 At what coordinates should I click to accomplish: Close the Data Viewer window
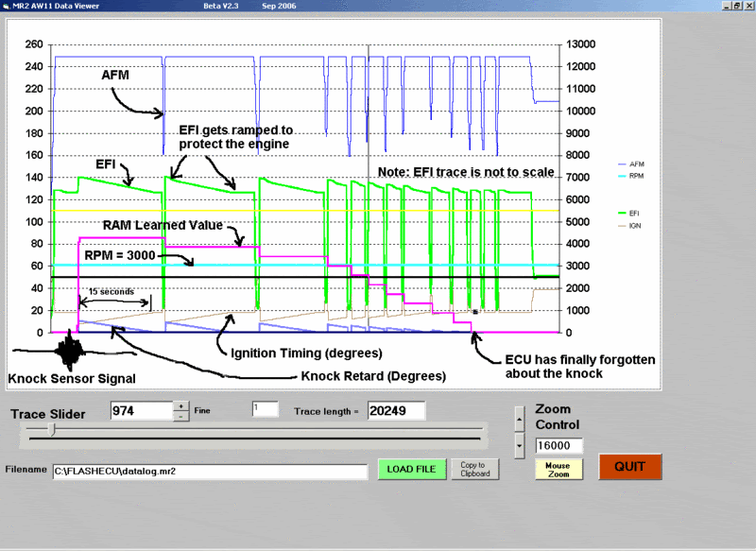pyautogui.click(x=748, y=6)
